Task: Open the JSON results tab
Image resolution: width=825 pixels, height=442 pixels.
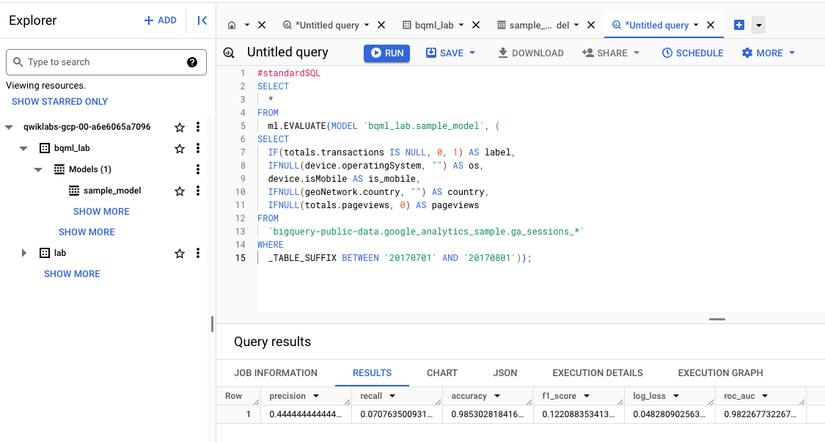Action: [505, 373]
